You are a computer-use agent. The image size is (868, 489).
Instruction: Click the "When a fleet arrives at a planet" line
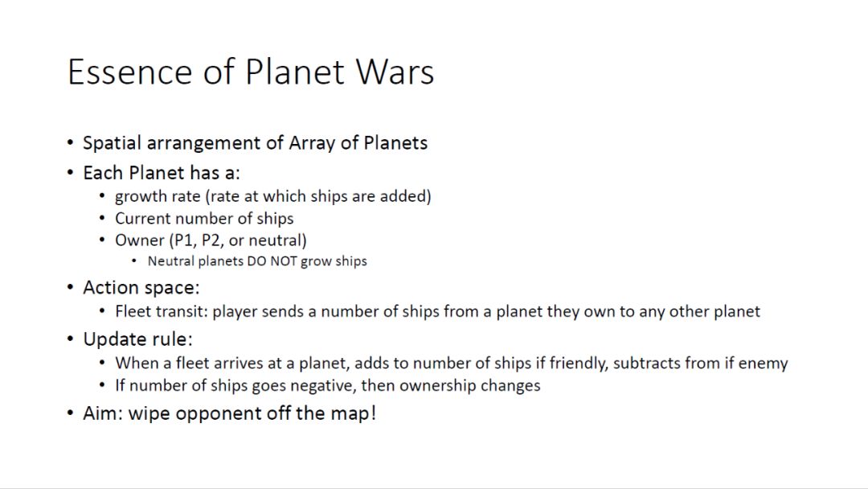click(x=451, y=363)
